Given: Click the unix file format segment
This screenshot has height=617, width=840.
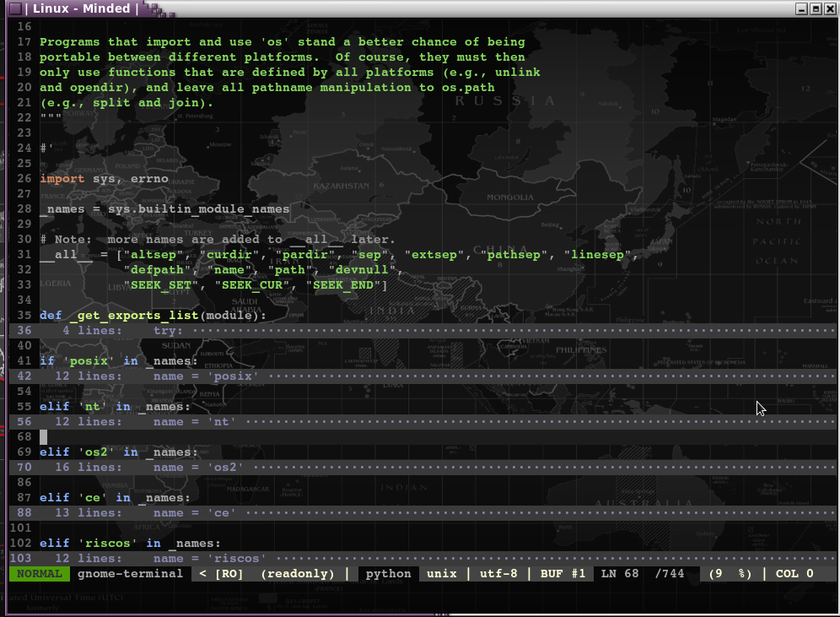Looking at the screenshot, I should [441, 574].
